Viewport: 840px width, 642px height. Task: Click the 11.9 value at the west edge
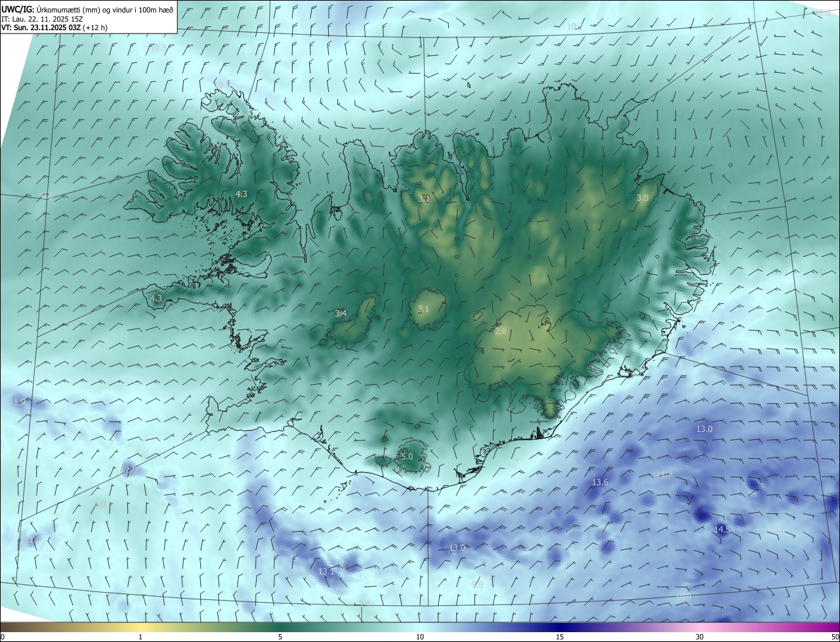tap(18, 401)
